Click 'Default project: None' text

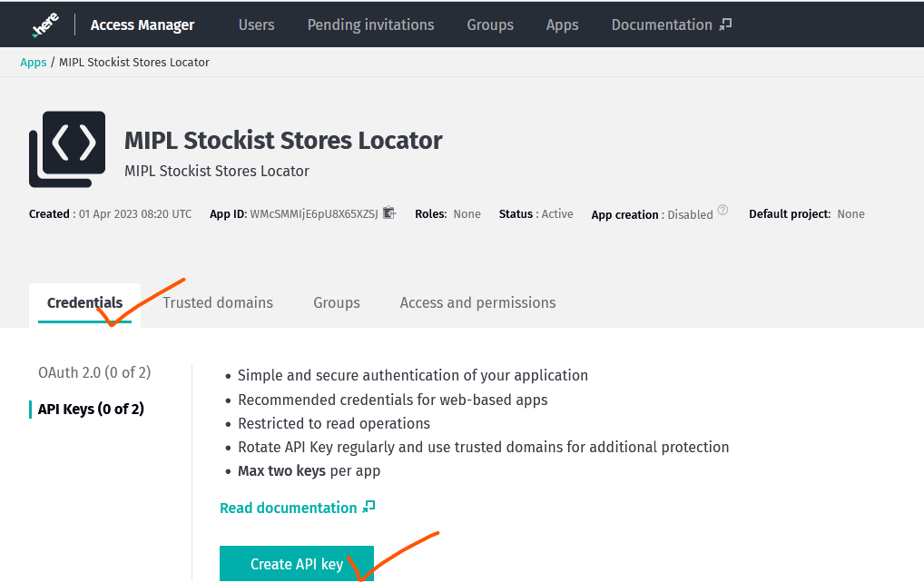pyautogui.click(x=807, y=214)
